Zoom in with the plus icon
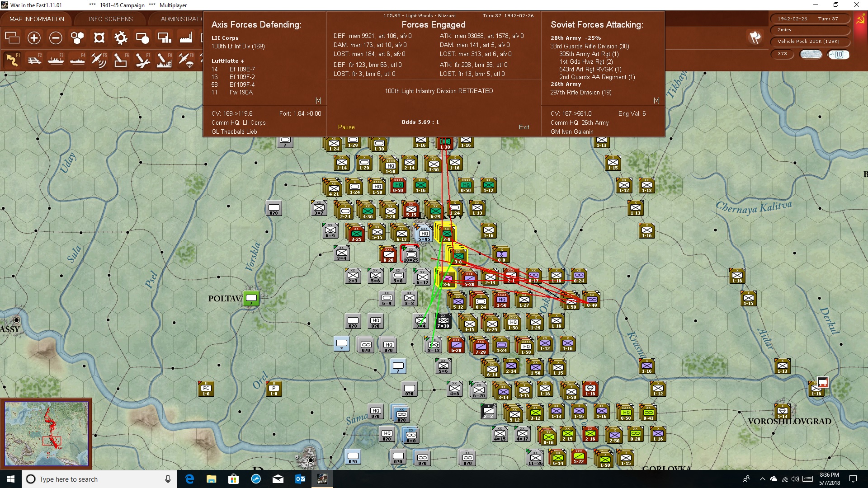This screenshot has height=488, width=868. click(x=34, y=38)
